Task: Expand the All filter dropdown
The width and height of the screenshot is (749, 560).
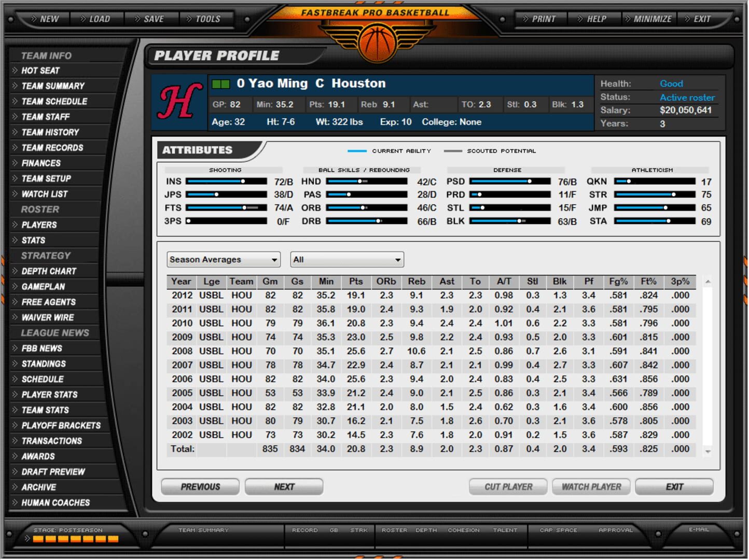Action: [346, 260]
